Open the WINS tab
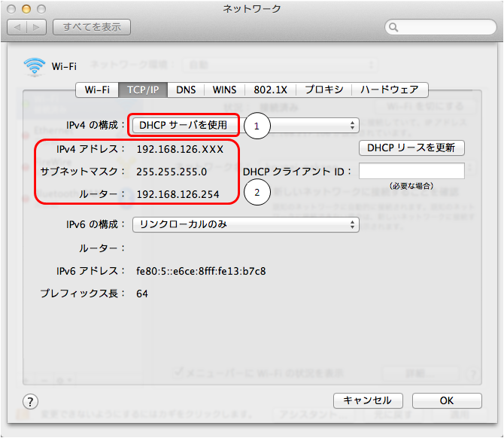The image size is (504, 438). (x=224, y=90)
